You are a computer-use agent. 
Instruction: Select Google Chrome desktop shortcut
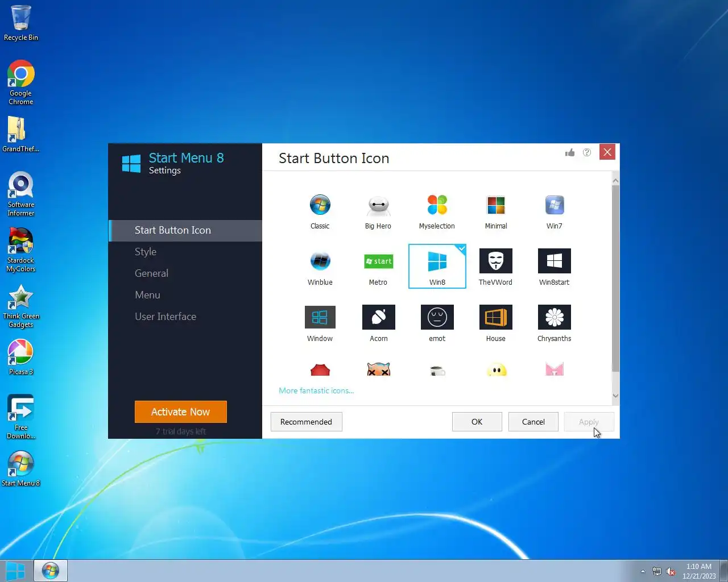point(21,82)
